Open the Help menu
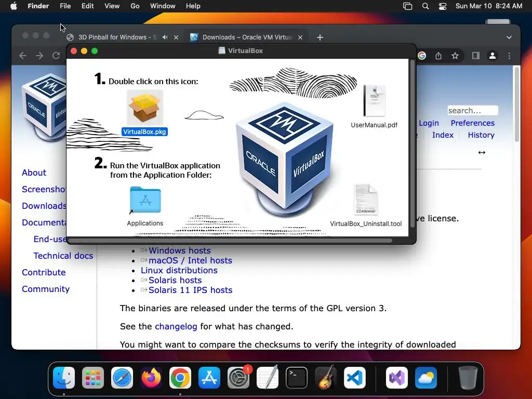 click(x=193, y=6)
